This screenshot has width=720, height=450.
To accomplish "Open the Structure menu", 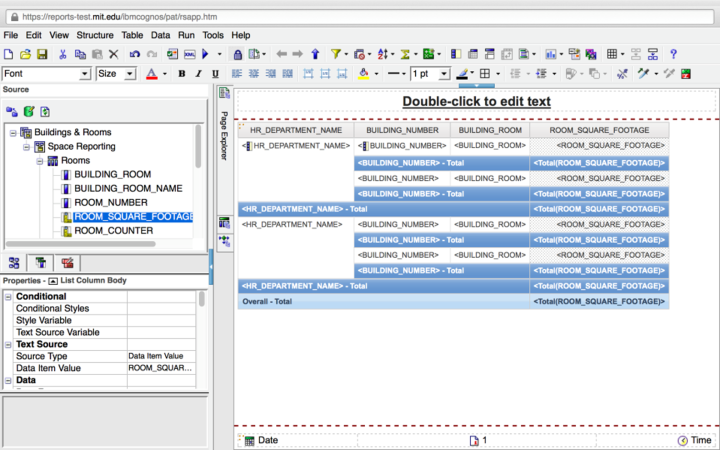I will point(96,35).
